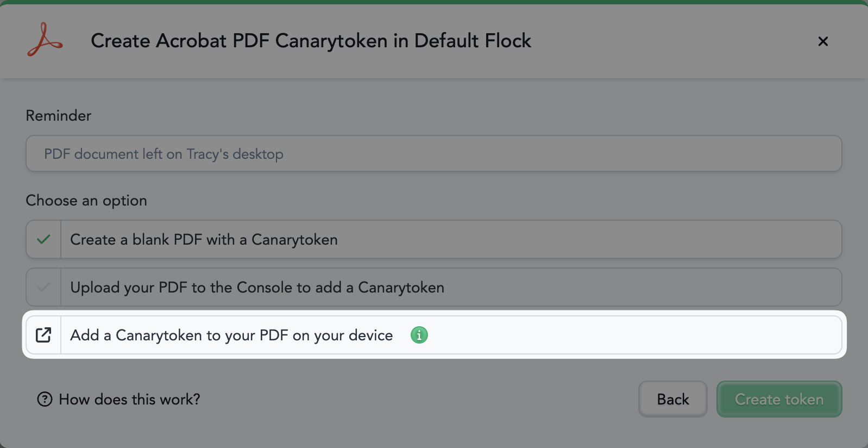The width and height of the screenshot is (868, 448).
Task: Click the external link icon beside Add a Canarytoken
Action: (43, 335)
